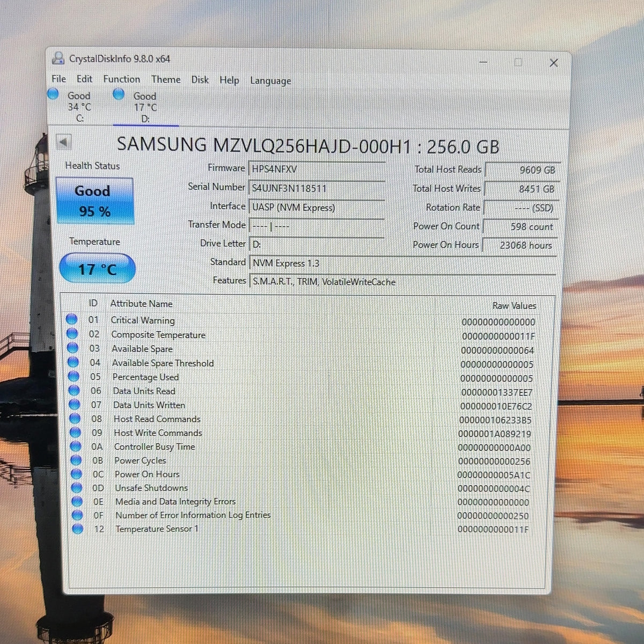
Task: Open the Function menu
Action: pos(121,79)
